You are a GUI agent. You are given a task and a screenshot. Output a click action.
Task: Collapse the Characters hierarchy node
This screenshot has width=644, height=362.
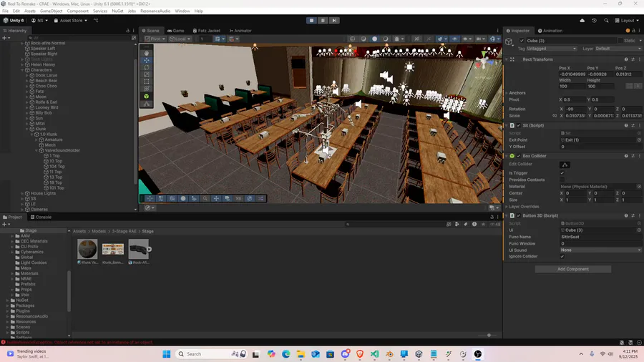pyautogui.click(x=22, y=70)
